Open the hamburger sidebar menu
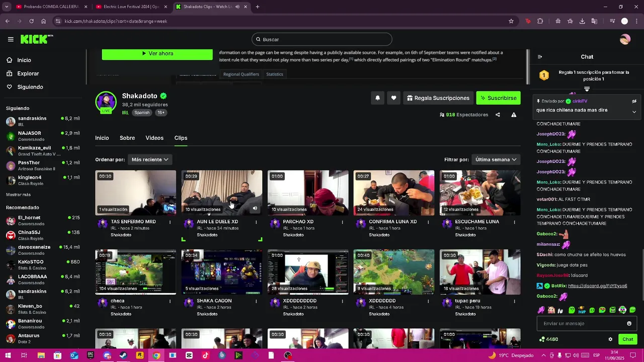This screenshot has width=644, height=362. (11, 39)
